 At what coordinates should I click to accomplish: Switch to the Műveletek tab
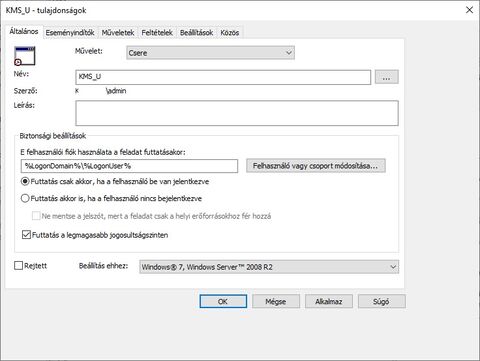pyautogui.click(x=118, y=33)
